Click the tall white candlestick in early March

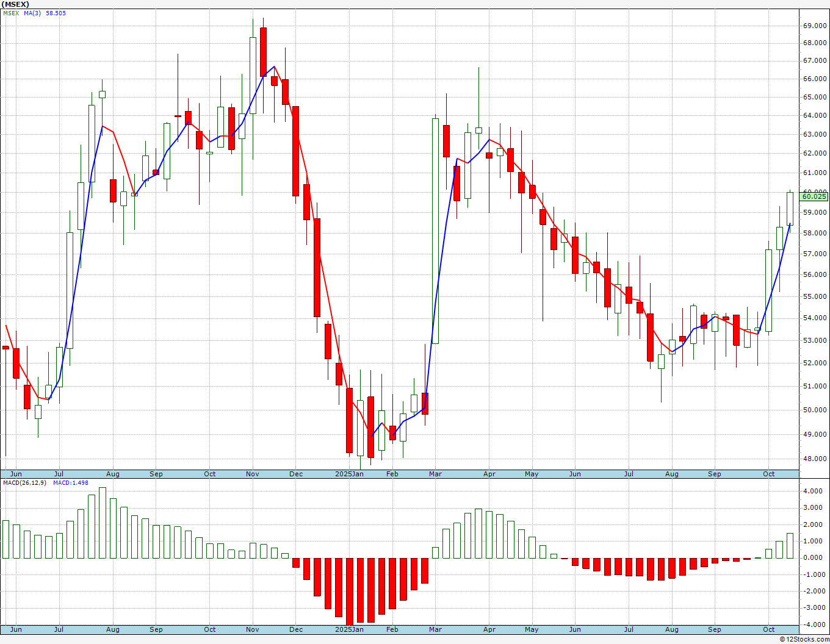point(435,231)
